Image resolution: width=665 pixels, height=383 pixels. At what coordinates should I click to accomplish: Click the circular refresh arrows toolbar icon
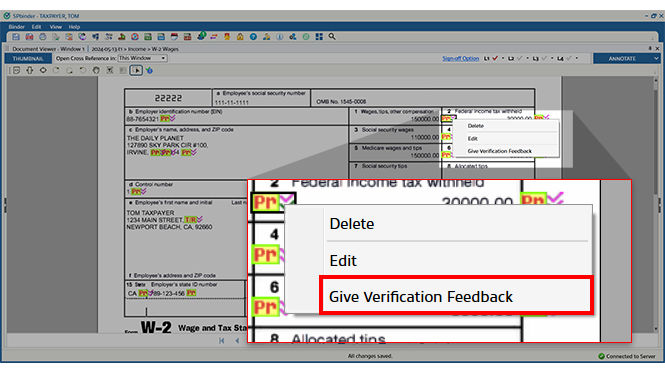82,37
